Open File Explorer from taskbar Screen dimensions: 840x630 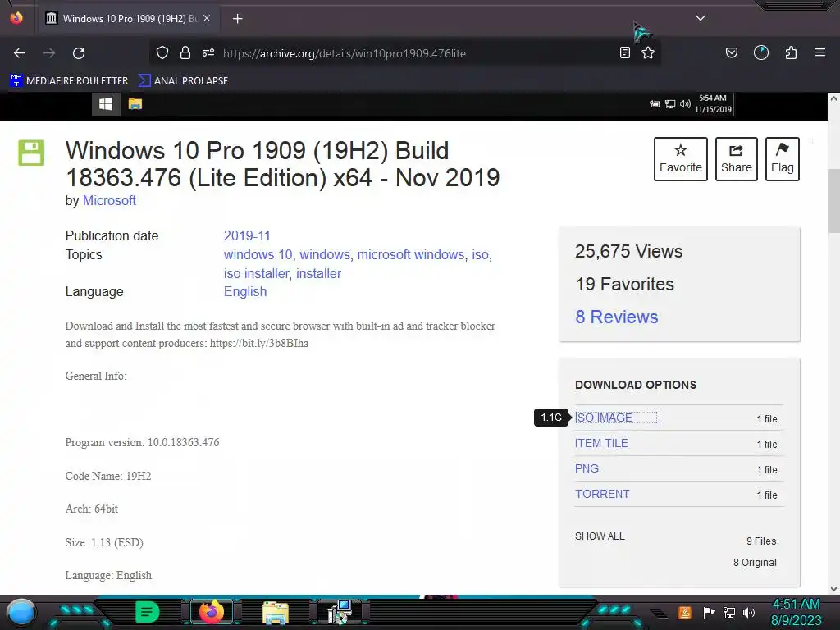(x=276, y=612)
